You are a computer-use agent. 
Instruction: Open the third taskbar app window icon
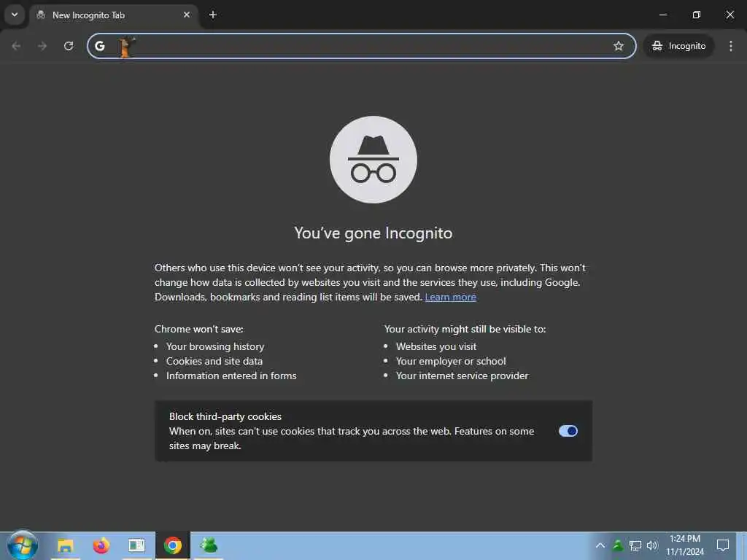pyautogui.click(x=136, y=545)
